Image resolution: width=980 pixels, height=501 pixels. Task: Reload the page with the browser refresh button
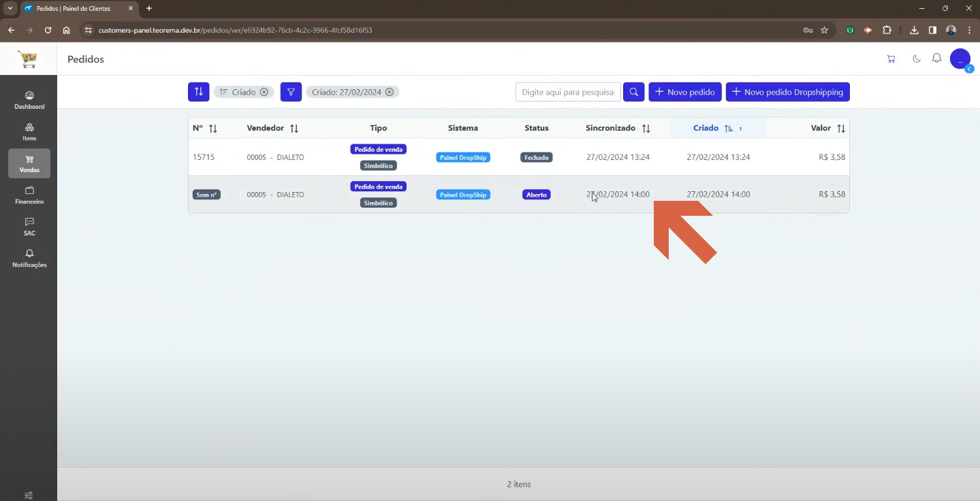coord(48,30)
